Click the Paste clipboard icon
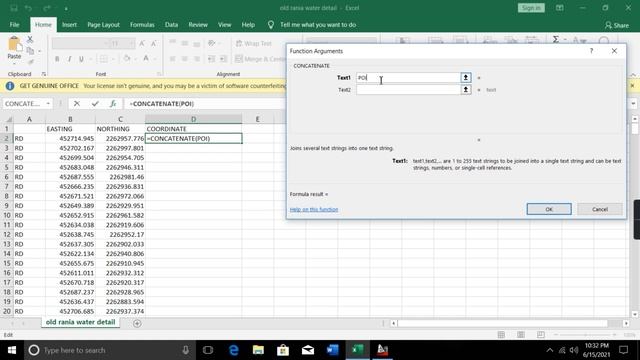Viewport: 640px width, 360px height. (14, 45)
